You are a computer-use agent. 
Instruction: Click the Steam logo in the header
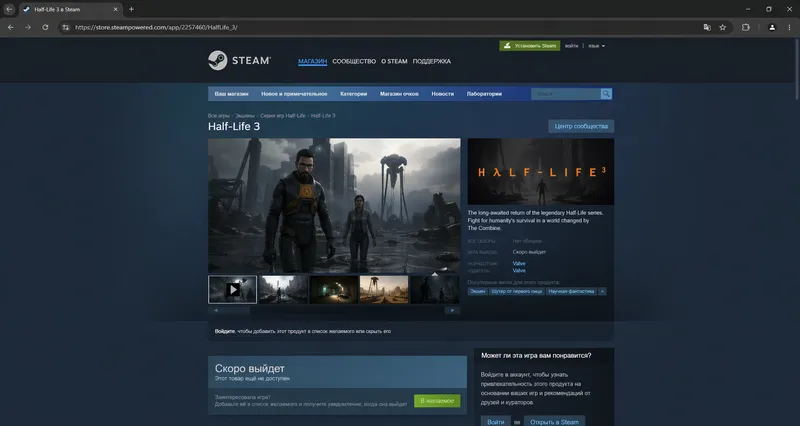[x=239, y=61]
